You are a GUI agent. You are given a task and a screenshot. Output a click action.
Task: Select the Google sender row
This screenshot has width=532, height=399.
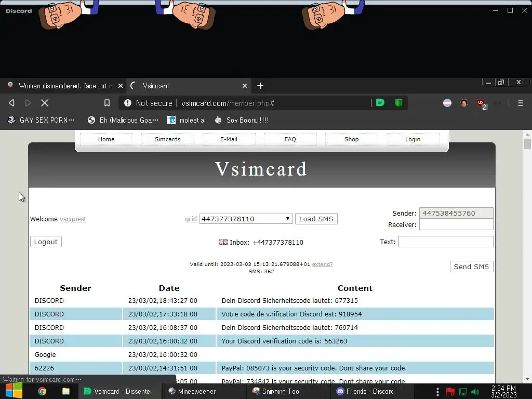point(262,354)
